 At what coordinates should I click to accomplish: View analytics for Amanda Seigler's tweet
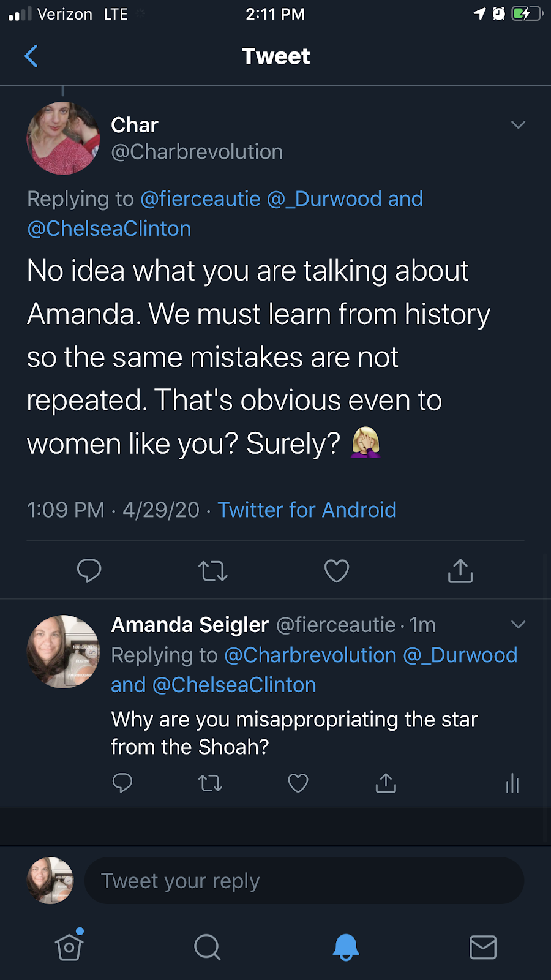pyautogui.click(x=512, y=783)
